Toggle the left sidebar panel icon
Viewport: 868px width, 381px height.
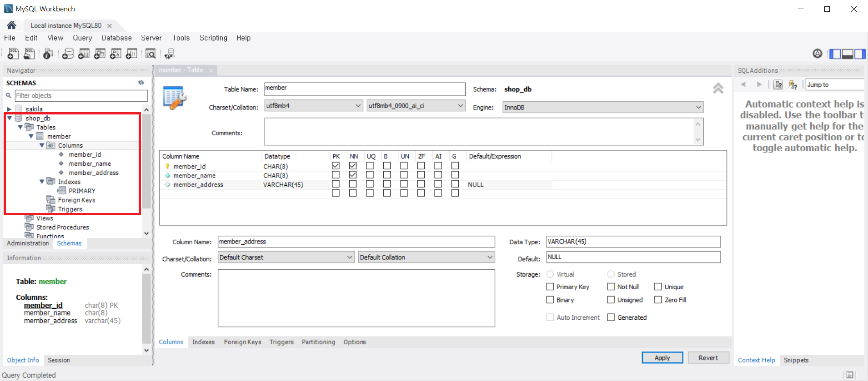pyautogui.click(x=835, y=54)
